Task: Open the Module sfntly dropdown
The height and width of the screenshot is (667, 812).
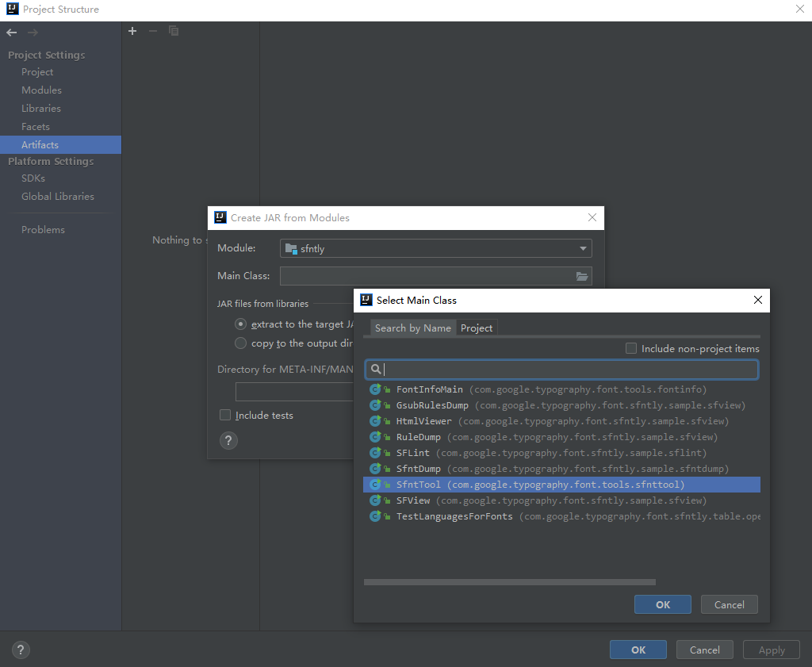Action: pos(435,248)
